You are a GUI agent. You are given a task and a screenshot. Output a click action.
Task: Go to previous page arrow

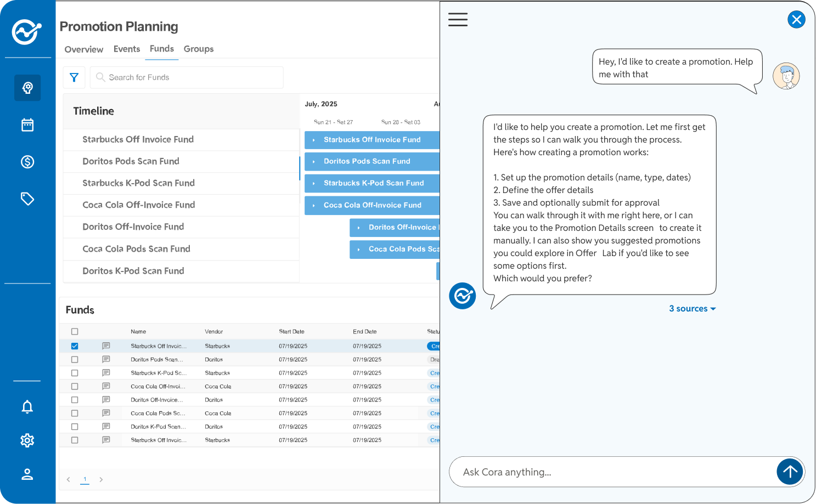click(x=69, y=479)
